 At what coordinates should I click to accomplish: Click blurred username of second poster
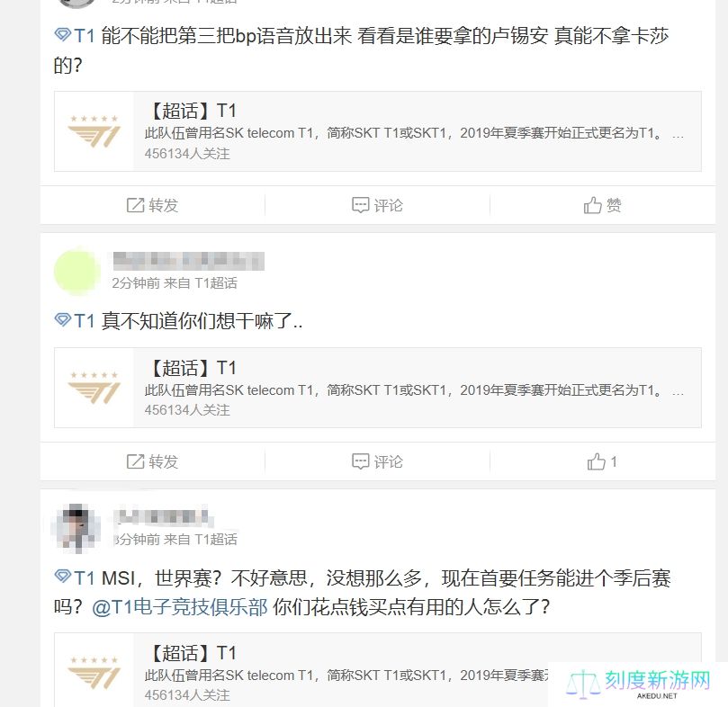click(x=188, y=261)
